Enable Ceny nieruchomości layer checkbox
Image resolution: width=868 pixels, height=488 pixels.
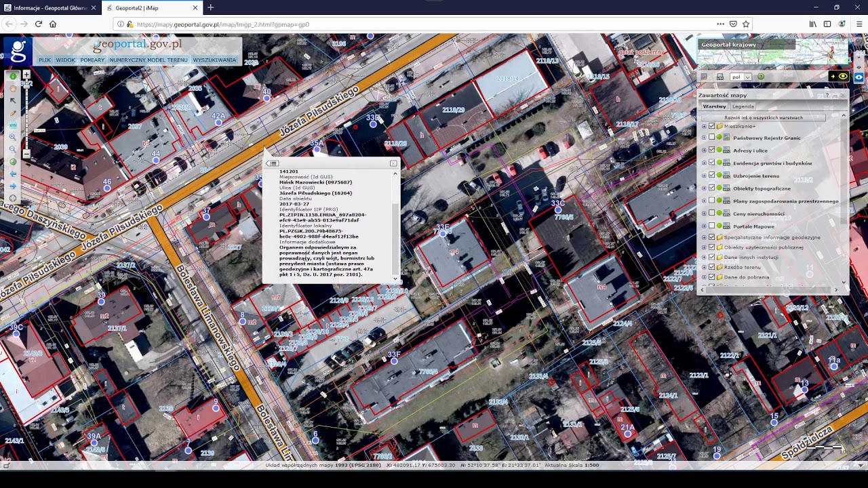pos(711,213)
